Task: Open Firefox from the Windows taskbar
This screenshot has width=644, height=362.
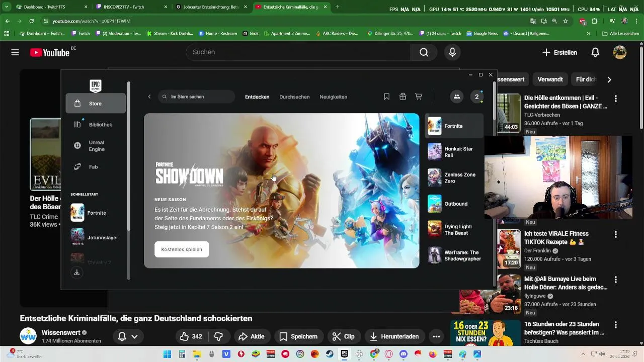Action: (x=433, y=354)
